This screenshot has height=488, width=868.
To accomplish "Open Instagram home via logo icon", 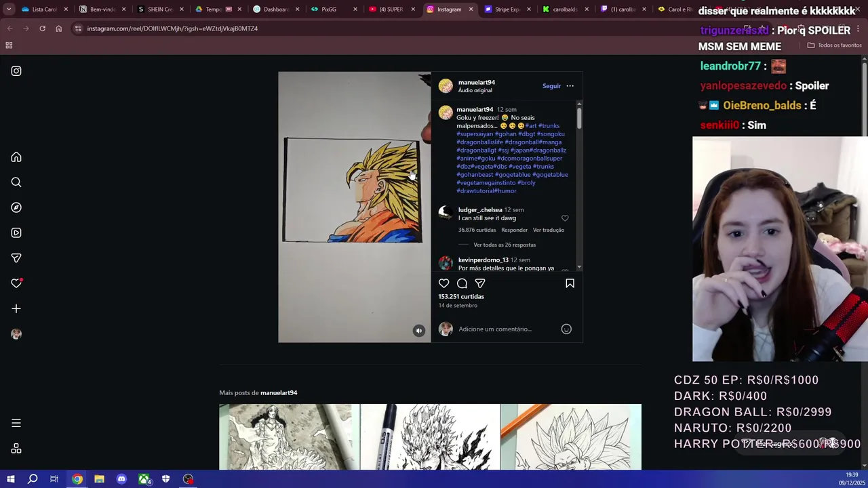I will 16,70.
